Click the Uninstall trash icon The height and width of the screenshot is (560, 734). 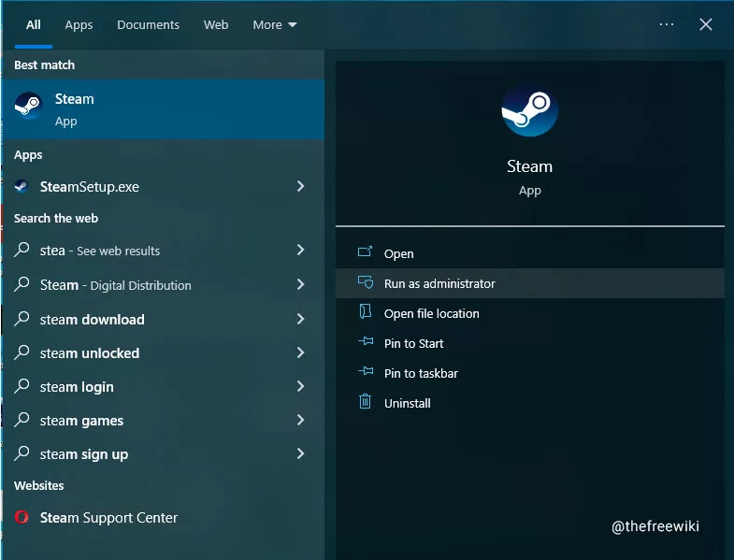point(365,402)
